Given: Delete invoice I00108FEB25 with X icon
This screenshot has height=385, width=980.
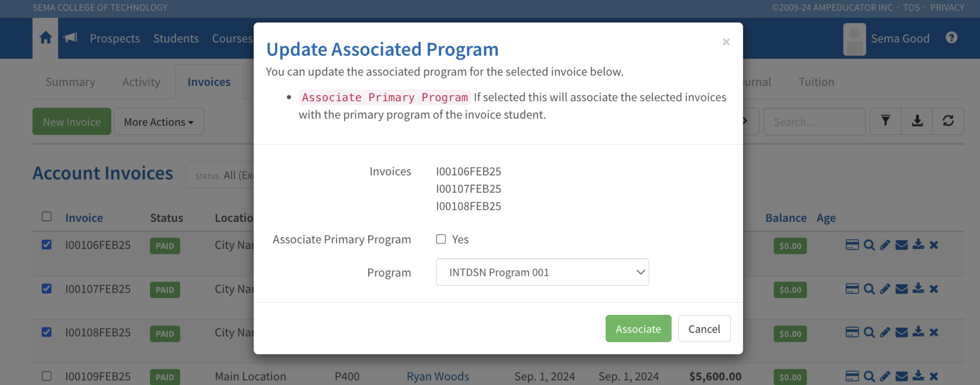Looking at the screenshot, I should click(934, 333).
